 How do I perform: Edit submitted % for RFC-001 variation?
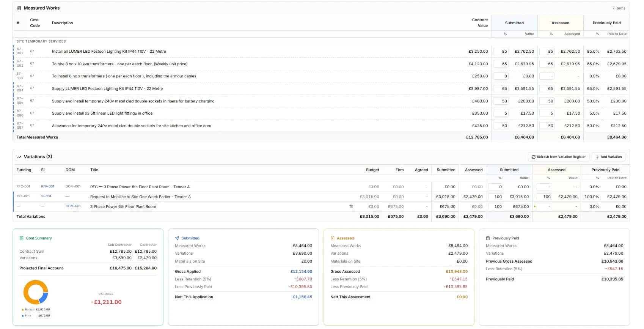[495, 187]
